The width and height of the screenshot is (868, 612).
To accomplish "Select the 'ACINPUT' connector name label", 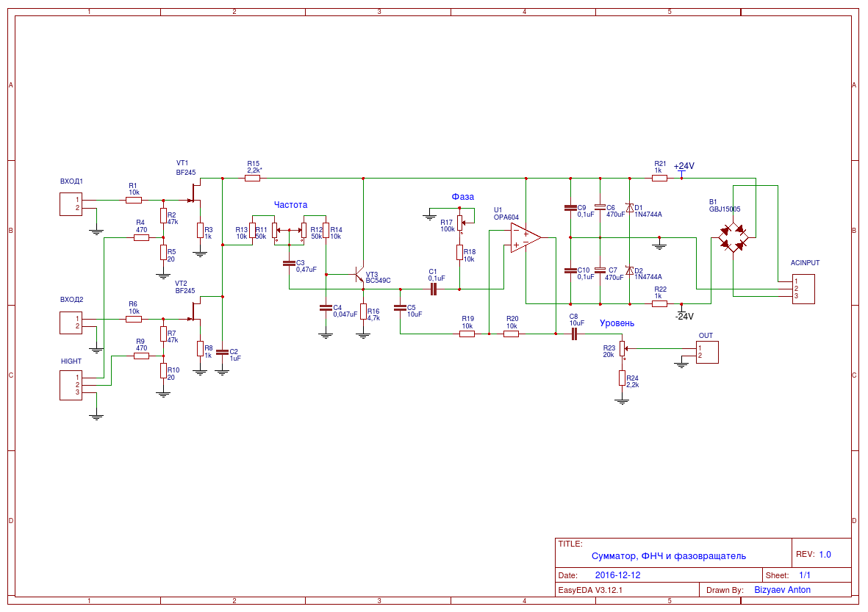I will pos(805,263).
